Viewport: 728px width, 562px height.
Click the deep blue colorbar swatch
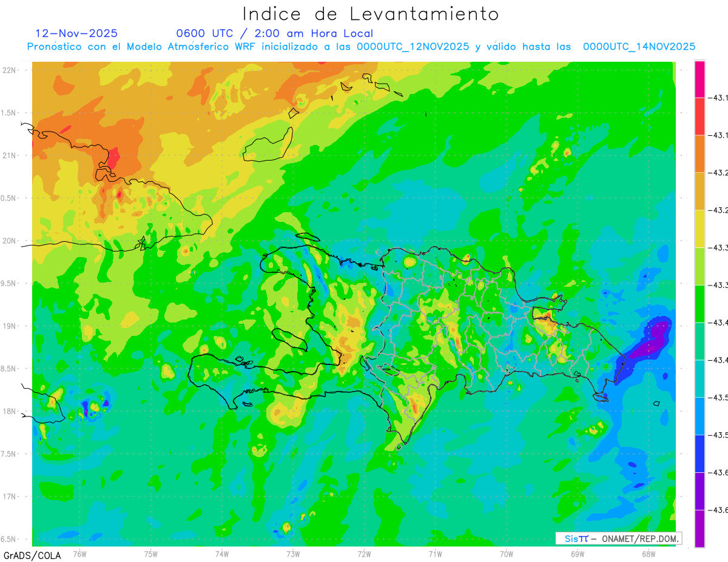(x=699, y=453)
